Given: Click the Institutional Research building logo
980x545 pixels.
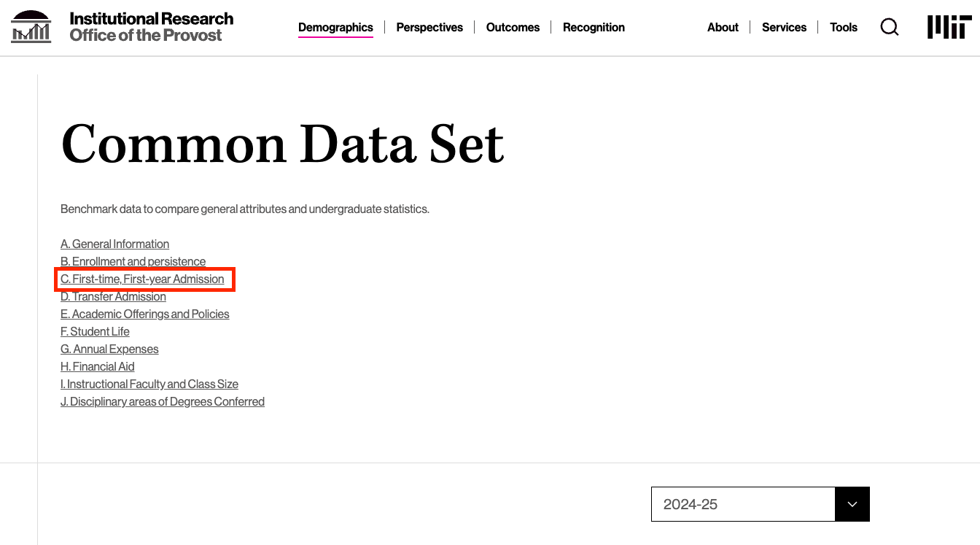Looking at the screenshot, I should click(31, 27).
